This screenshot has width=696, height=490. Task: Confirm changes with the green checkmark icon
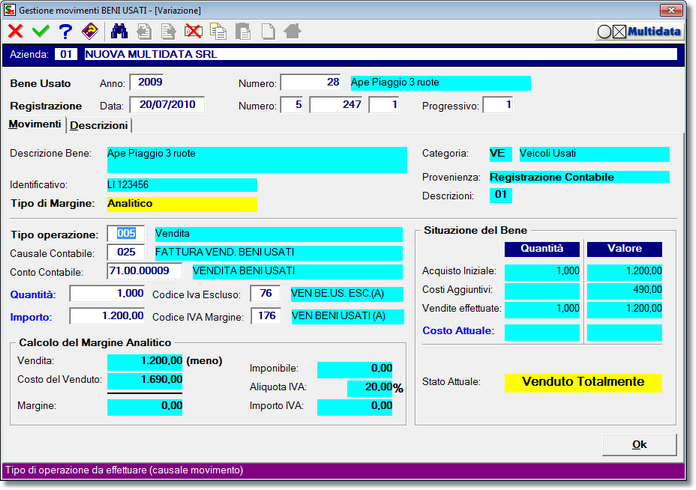tap(40, 31)
